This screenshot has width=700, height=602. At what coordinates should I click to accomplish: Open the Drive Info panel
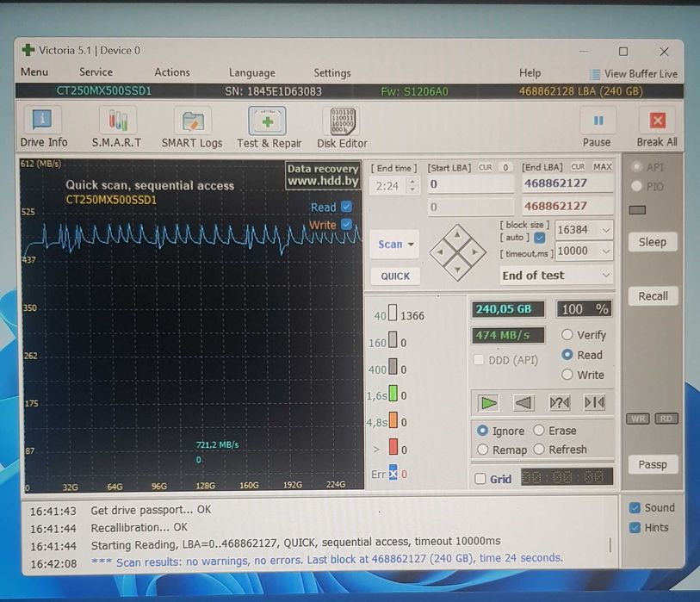click(43, 127)
